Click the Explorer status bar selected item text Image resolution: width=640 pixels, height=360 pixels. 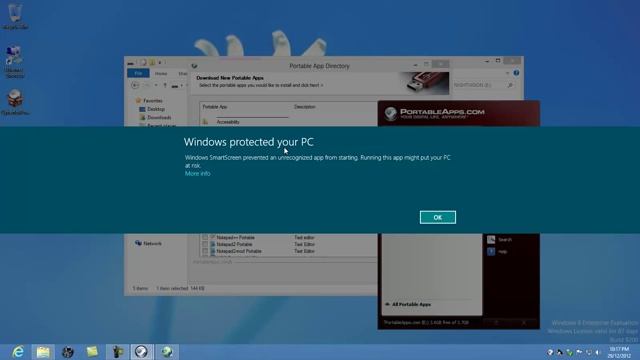coord(180,289)
